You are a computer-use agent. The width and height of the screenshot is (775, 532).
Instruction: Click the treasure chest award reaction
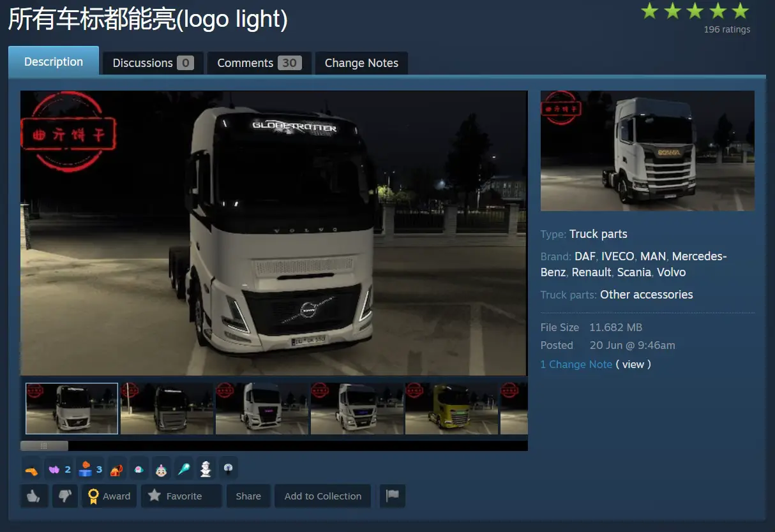116,469
